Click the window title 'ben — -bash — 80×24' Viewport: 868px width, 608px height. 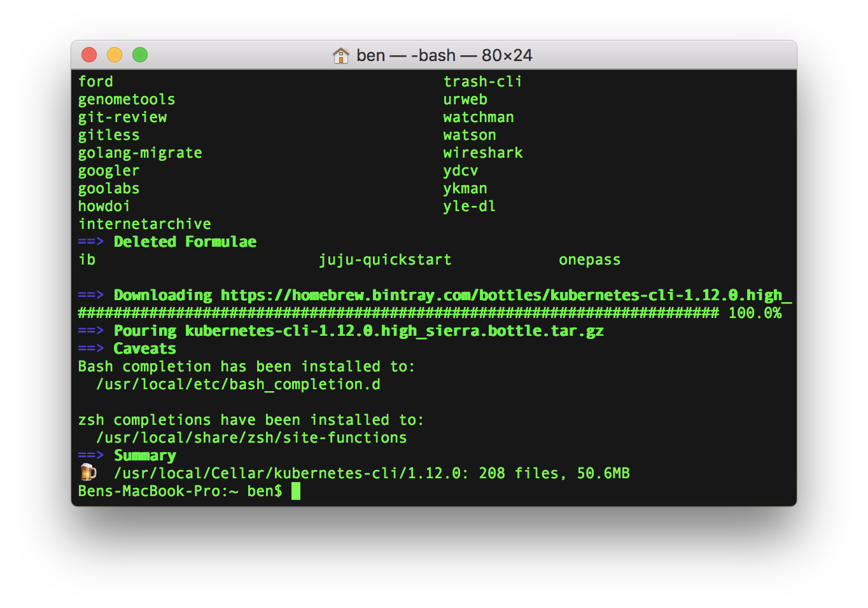(444, 55)
